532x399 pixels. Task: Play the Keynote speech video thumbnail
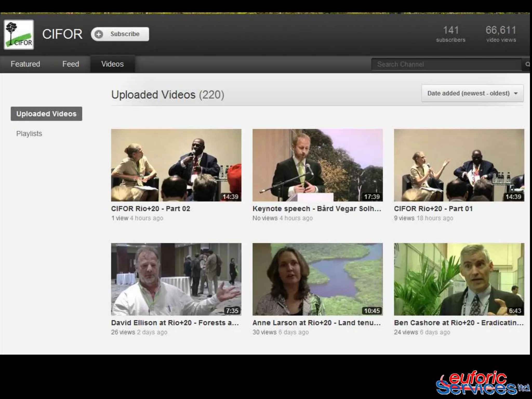tap(317, 165)
